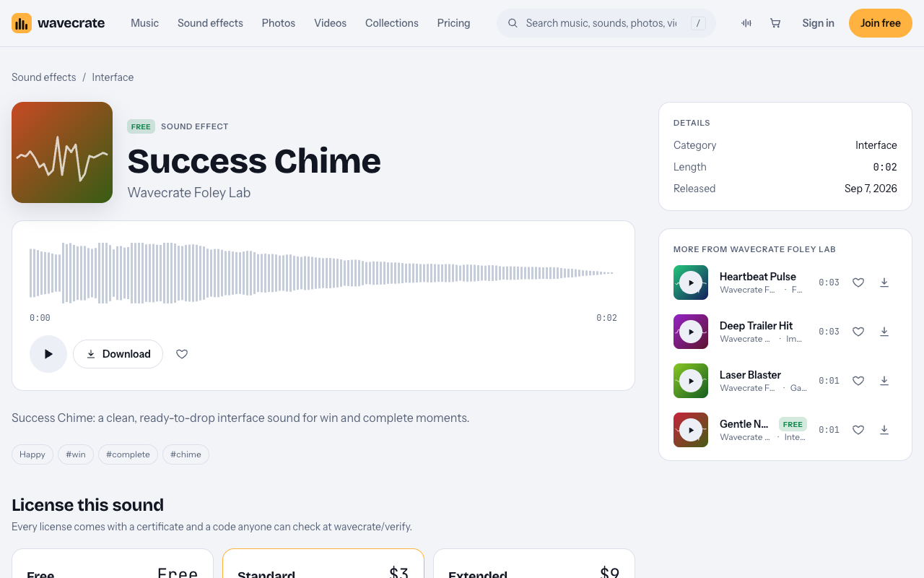924x578 pixels.
Task: Open the shopping cart
Action: point(775,23)
